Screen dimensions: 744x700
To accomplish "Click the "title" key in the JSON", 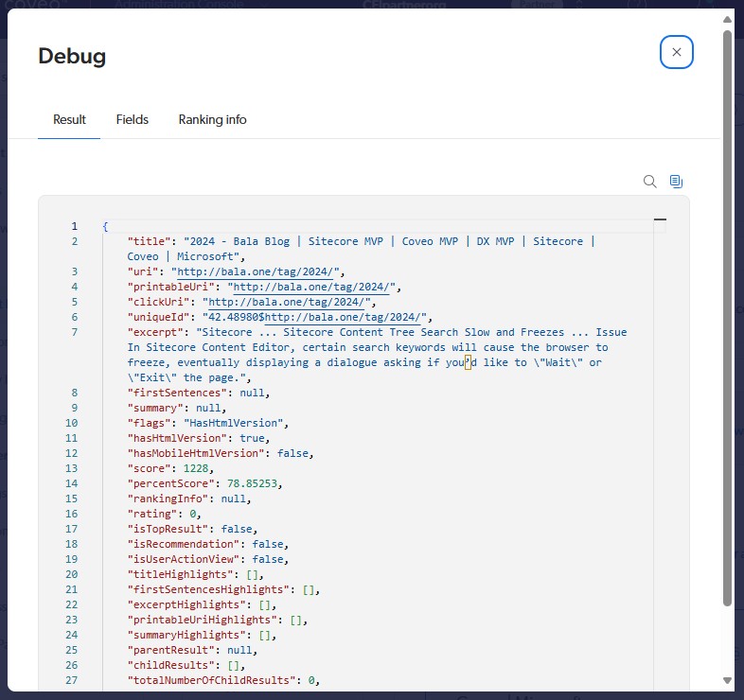I will [x=149, y=241].
